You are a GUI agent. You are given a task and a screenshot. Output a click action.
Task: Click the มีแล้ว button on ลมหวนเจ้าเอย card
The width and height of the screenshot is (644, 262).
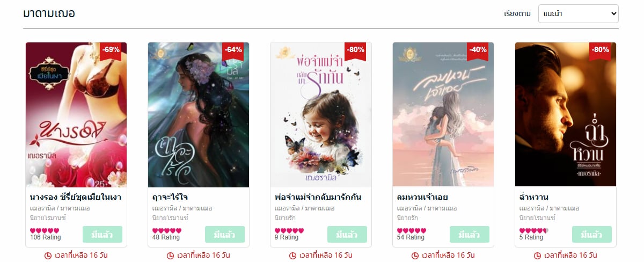[x=470, y=235]
